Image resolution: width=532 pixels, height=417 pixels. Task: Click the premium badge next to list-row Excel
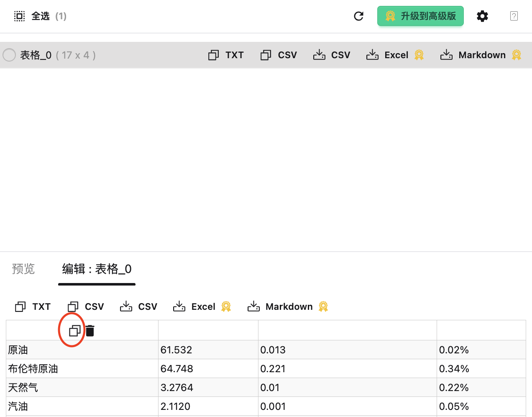pyautogui.click(x=419, y=55)
